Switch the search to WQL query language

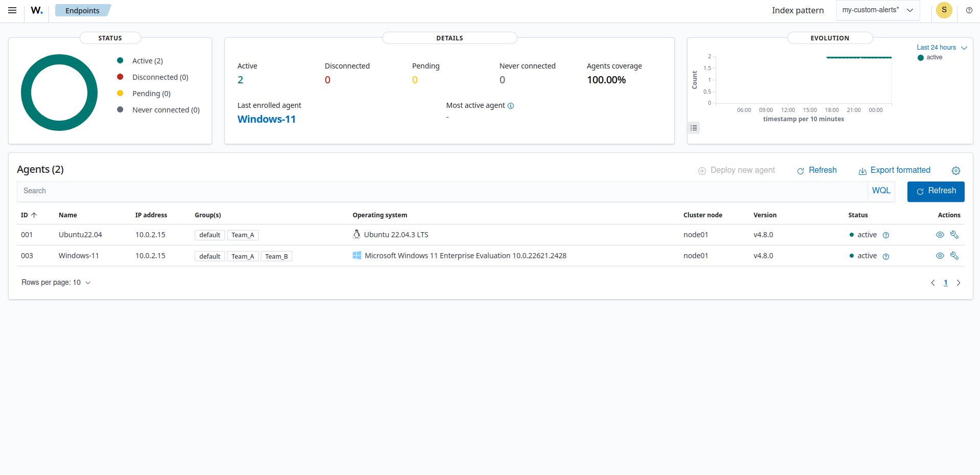881,190
